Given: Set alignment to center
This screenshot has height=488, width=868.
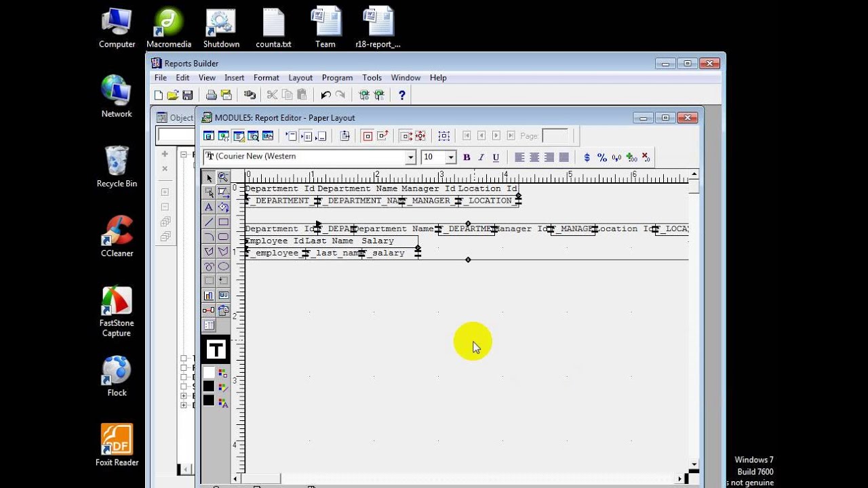Looking at the screenshot, I should pyautogui.click(x=534, y=157).
